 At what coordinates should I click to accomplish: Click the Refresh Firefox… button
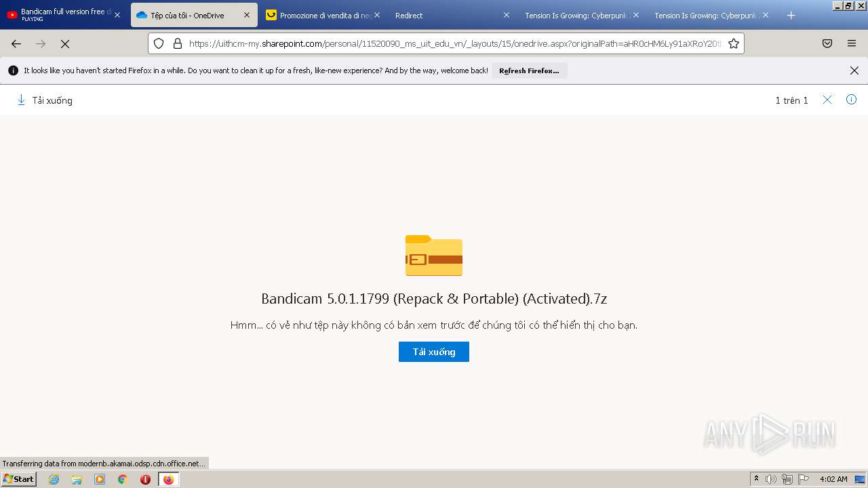point(529,70)
